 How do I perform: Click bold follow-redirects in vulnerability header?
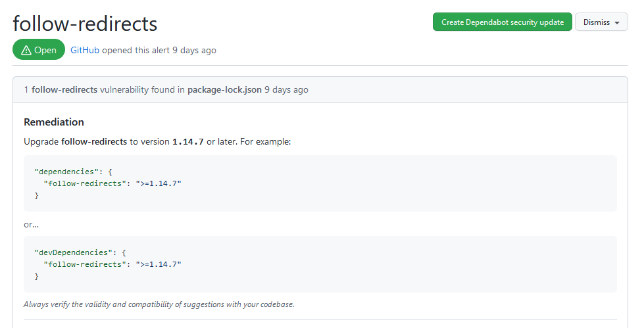tap(64, 89)
